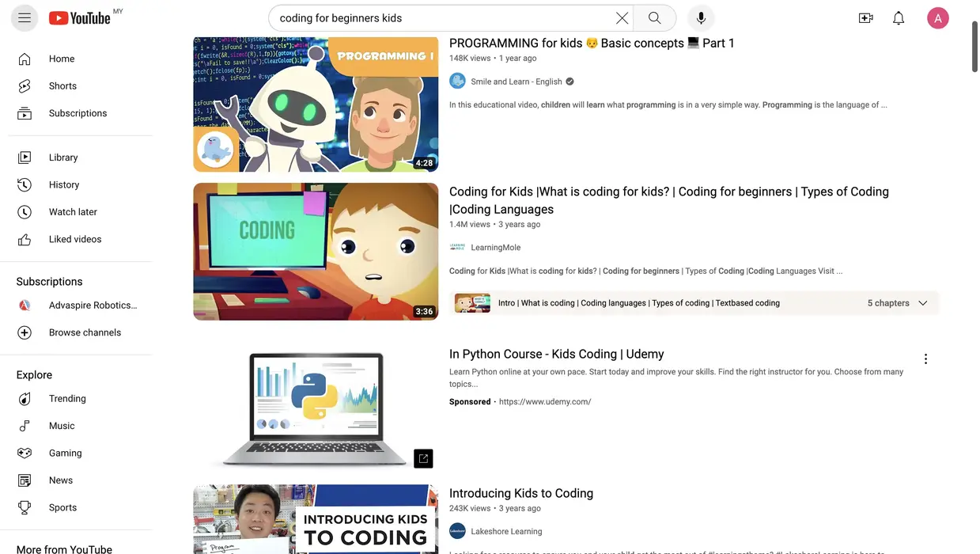980x554 pixels.
Task: Click the History clock icon
Action: 25,184
